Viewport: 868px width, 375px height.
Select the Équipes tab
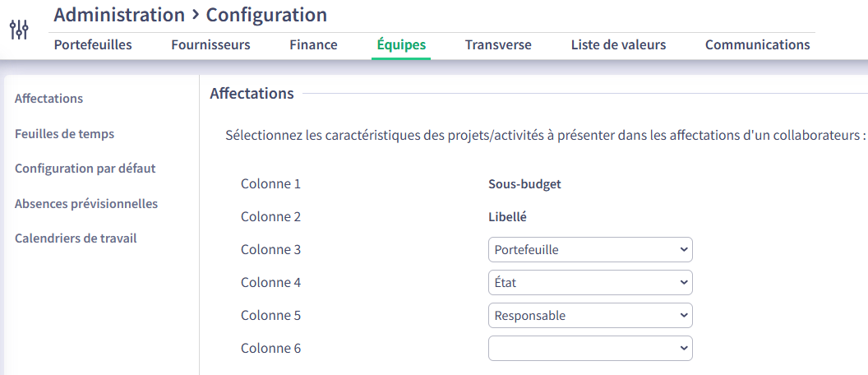click(x=401, y=45)
